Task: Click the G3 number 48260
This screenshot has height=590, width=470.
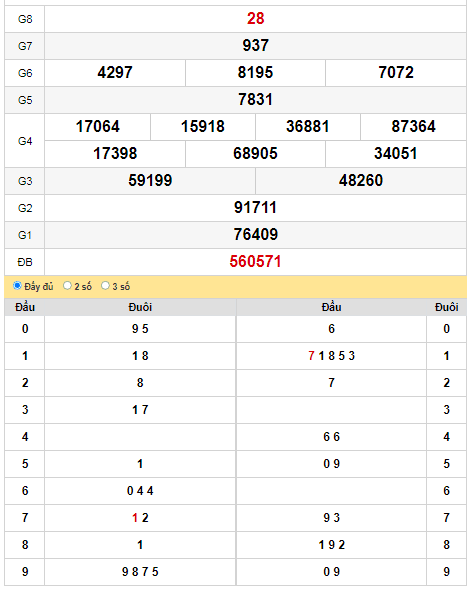Action: point(361,181)
